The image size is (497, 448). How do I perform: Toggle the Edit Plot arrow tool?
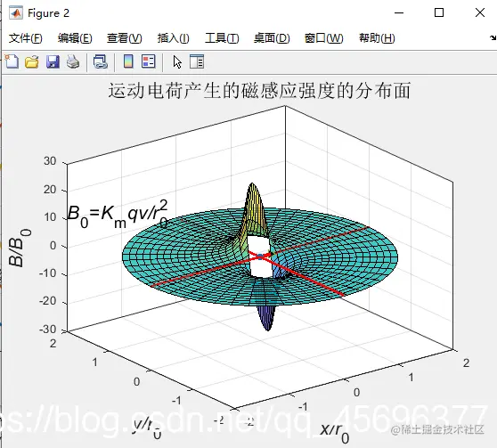point(177,61)
